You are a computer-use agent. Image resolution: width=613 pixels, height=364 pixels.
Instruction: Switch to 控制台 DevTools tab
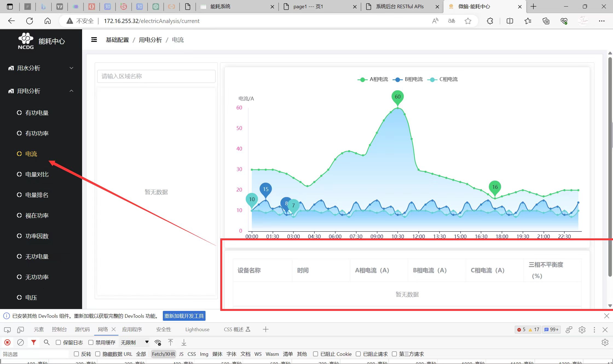pos(59,330)
